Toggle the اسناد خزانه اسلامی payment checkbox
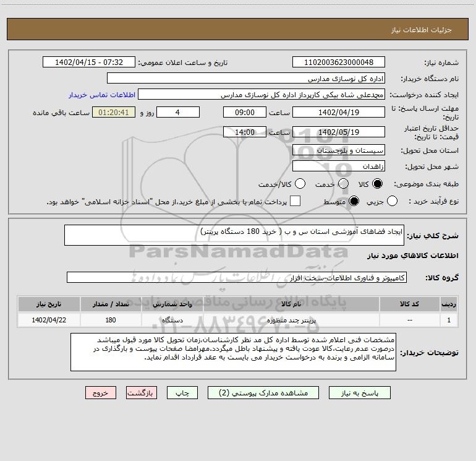 (x=295, y=201)
